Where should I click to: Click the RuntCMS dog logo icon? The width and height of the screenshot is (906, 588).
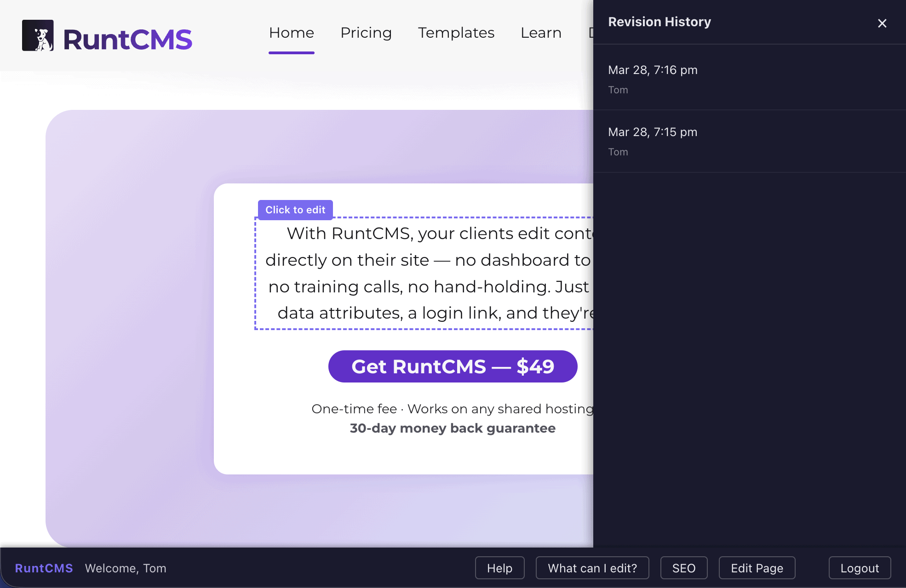[38, 35]
